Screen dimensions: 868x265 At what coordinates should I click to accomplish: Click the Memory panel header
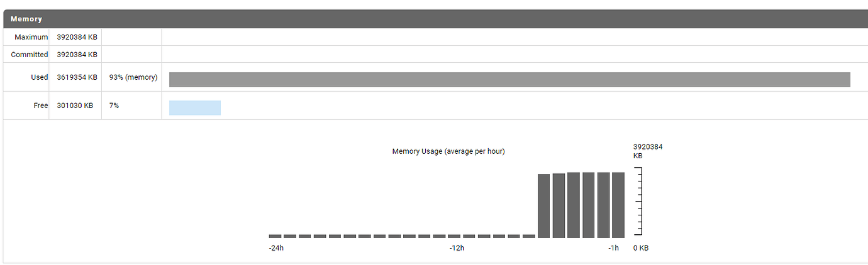pos(435,19)
